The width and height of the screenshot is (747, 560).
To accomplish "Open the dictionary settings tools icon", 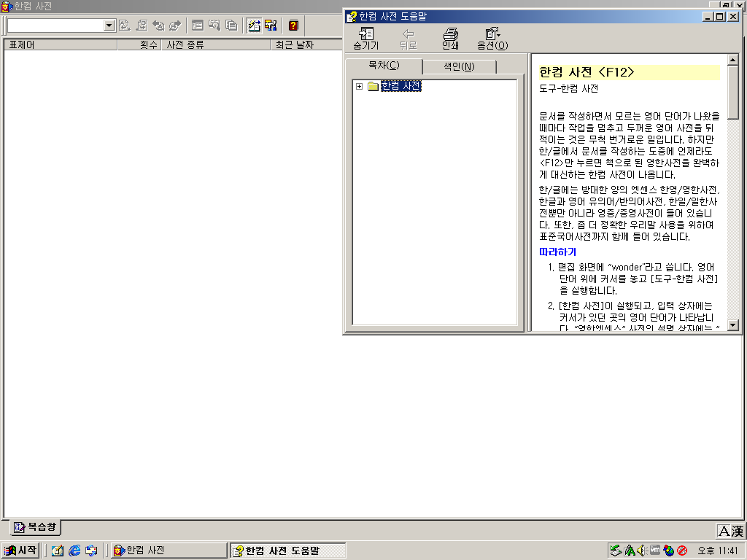I will [x=271, y=26].
